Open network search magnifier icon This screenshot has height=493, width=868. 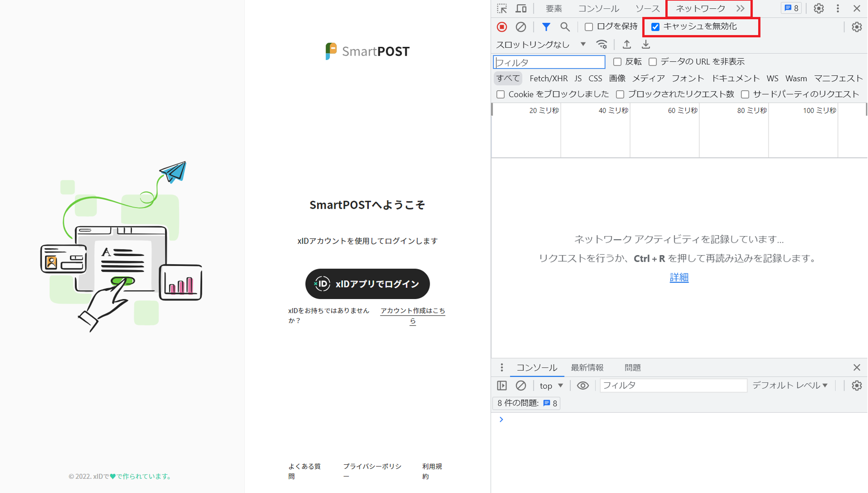tap(565, 27)
